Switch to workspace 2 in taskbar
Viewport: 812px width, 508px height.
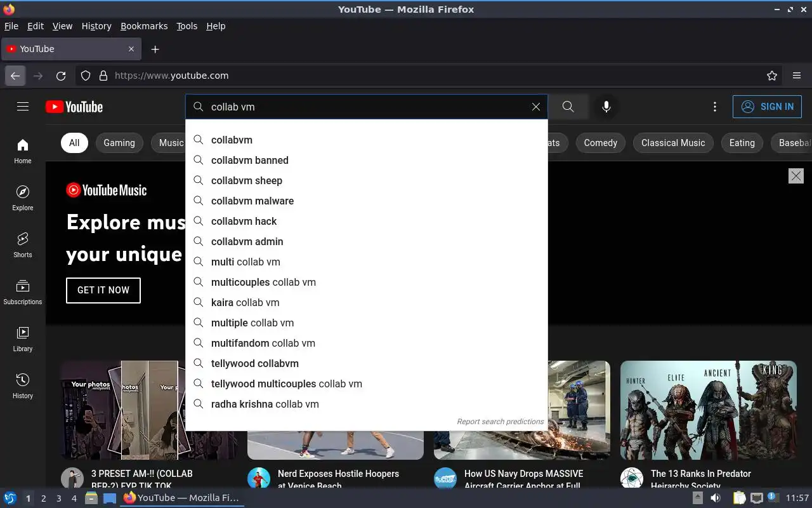(43, 498)
